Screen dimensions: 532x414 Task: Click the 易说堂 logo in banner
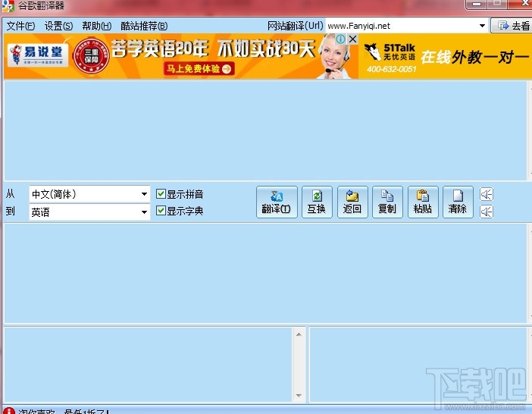tap(38, 55)
